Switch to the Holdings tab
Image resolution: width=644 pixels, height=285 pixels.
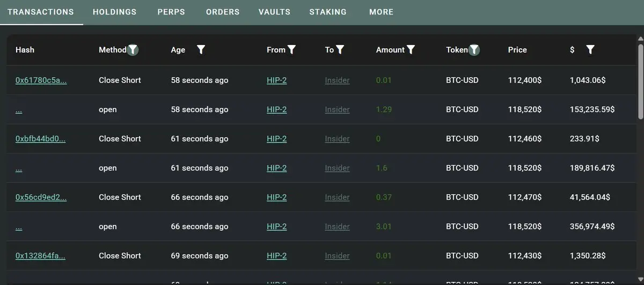pyautogui.click(x=114, y=12)
